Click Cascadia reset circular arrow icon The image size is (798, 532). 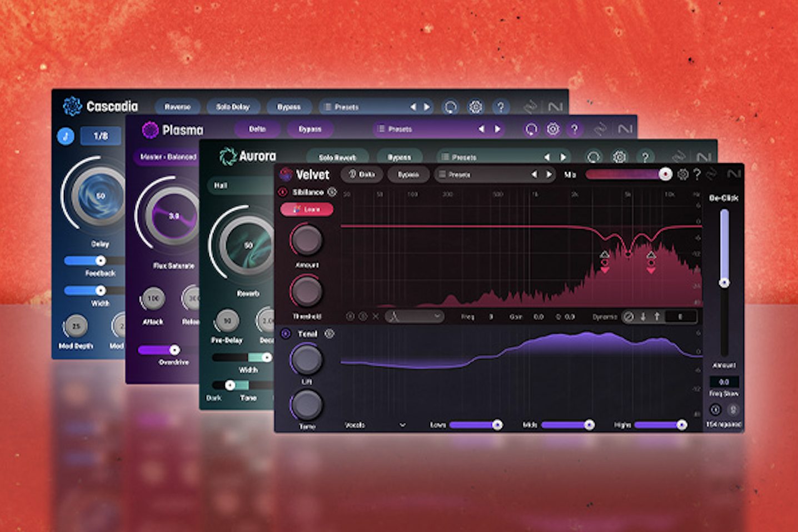(450, 107)
